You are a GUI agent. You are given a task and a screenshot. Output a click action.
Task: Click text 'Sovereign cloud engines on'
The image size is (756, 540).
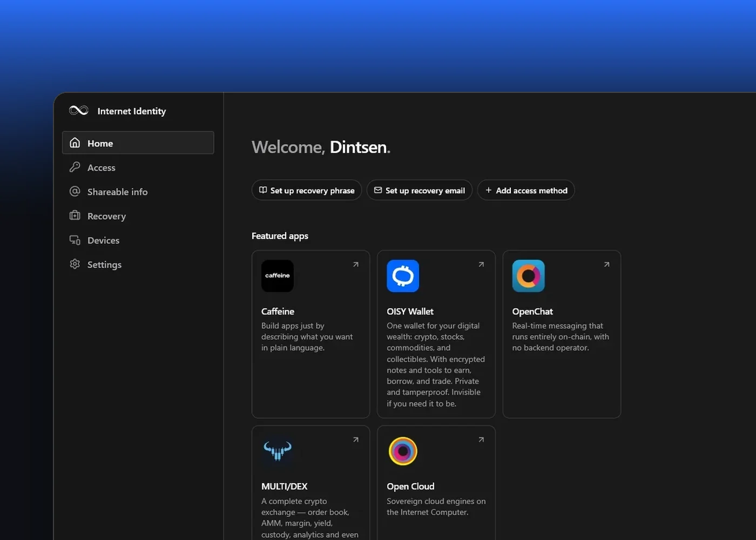(436, 501)
